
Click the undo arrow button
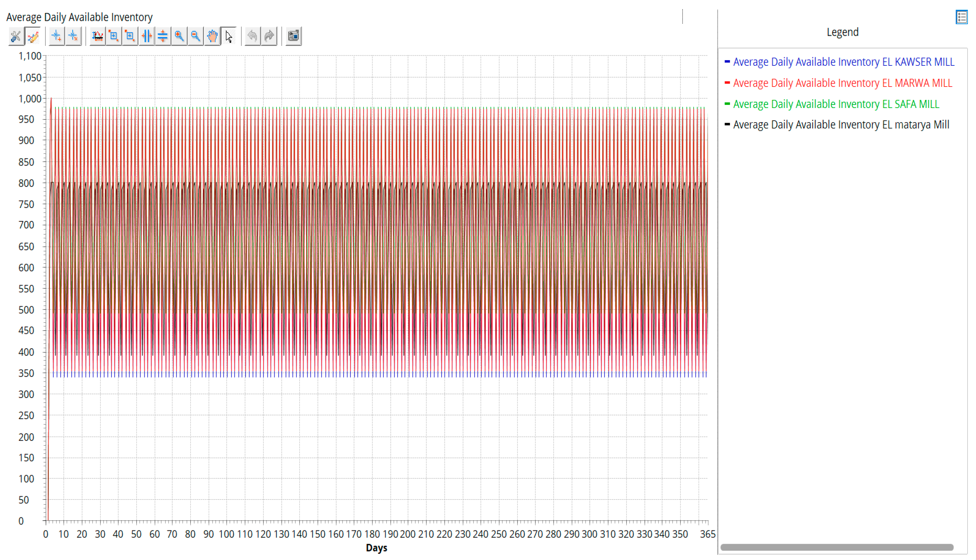tap(252, 36)
